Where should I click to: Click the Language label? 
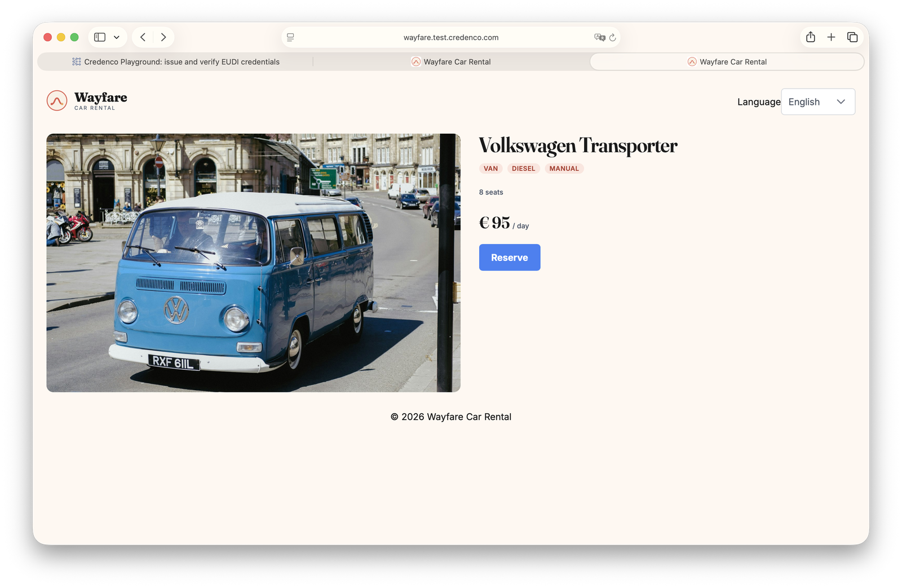point(759,102)
